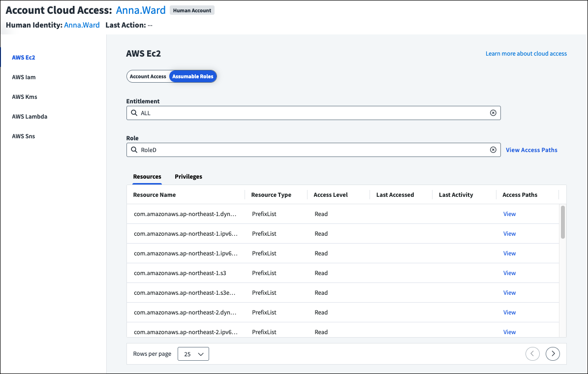Click the table's vertical scrollbar thumb
Image resolution: width=588 pixels, height=374 pixels.
(562, 222)
